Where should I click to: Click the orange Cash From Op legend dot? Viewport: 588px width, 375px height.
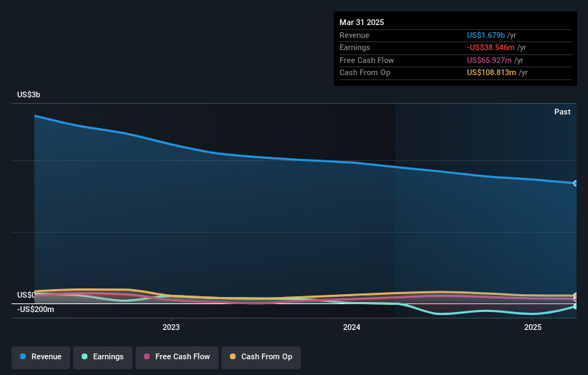point(233,356)
